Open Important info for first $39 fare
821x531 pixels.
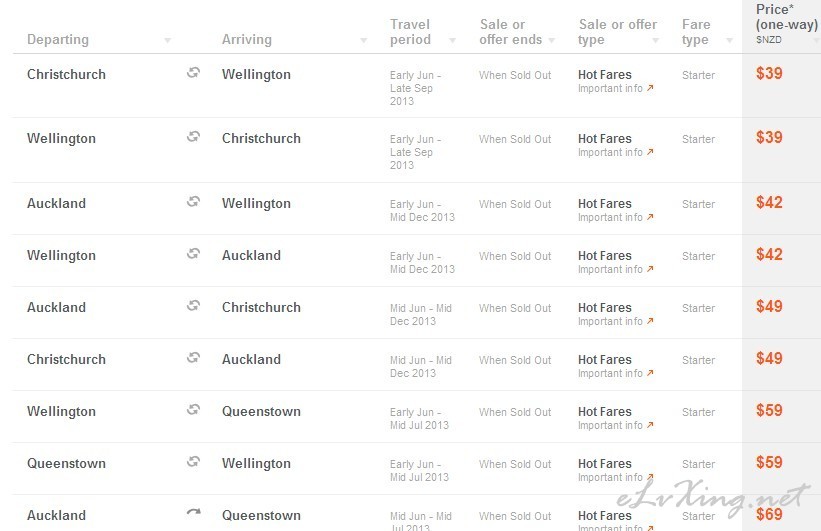point(616,88)
